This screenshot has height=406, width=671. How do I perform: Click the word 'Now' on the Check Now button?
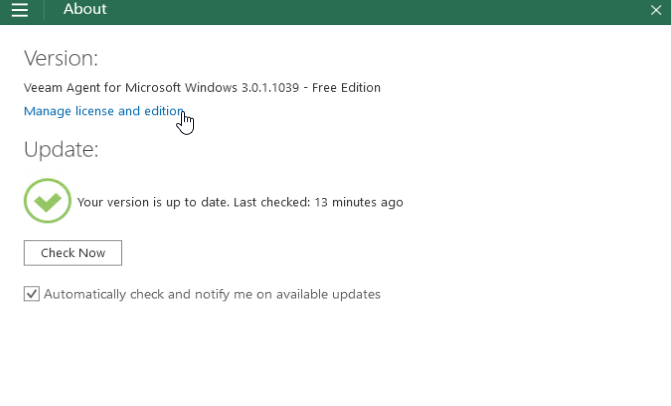[x=92, y=253]
